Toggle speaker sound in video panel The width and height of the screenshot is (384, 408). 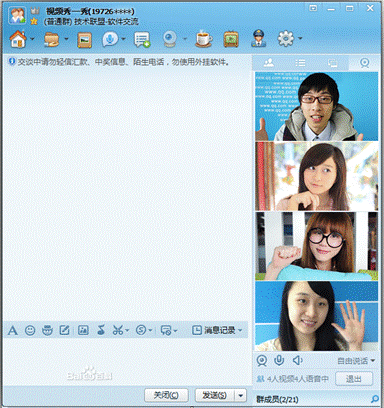coord(297,360)
